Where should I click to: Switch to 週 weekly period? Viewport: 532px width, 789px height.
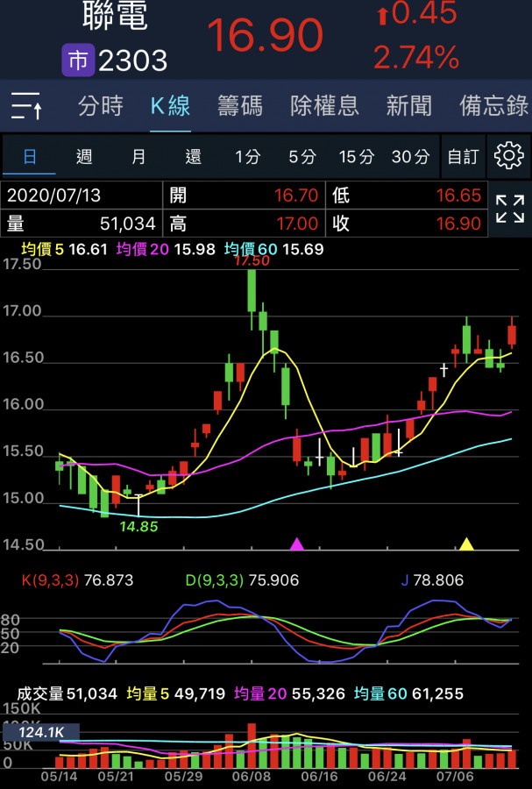(x=84, y=157)
